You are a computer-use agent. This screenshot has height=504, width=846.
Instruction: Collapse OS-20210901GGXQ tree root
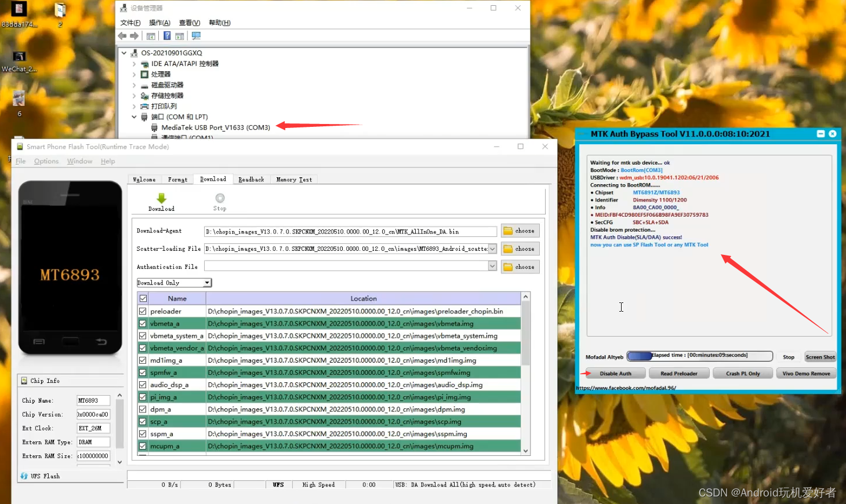(x=124, y=53)
